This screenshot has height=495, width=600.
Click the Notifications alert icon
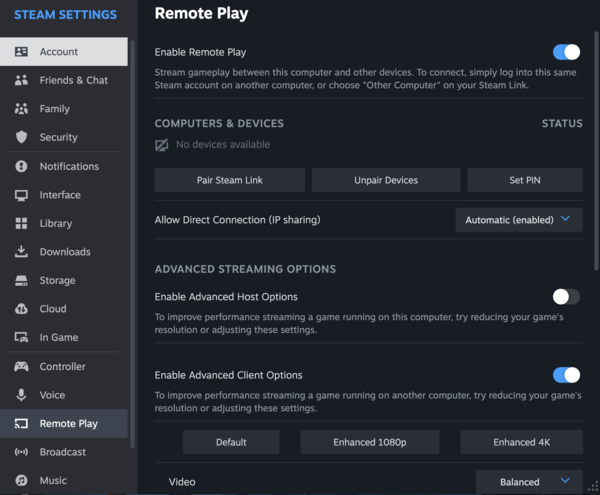(x=21, y=166)
